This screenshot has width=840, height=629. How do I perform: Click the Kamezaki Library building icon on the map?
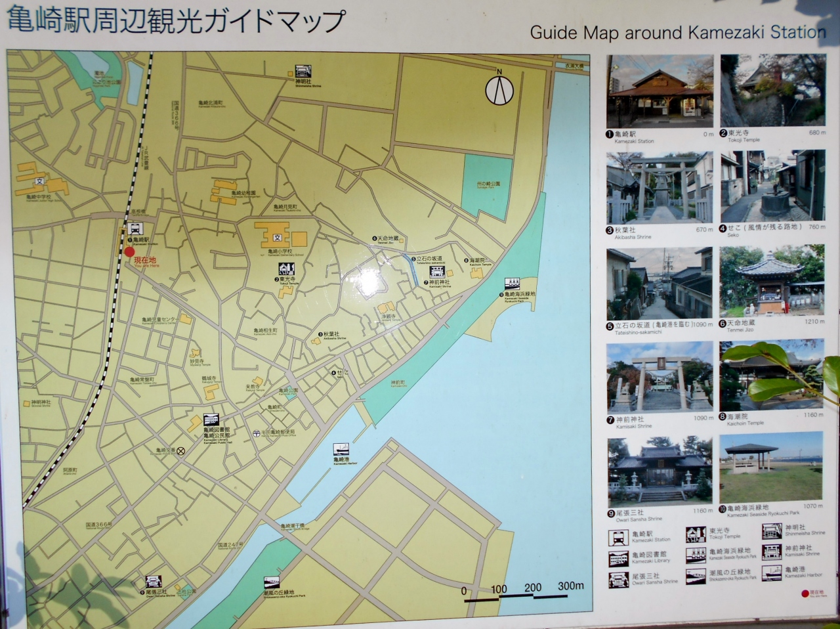tap(211, 420)
